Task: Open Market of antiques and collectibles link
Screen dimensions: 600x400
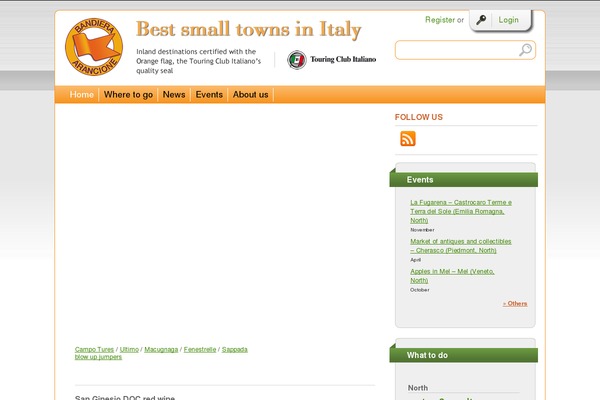Action: pos(461,246)
